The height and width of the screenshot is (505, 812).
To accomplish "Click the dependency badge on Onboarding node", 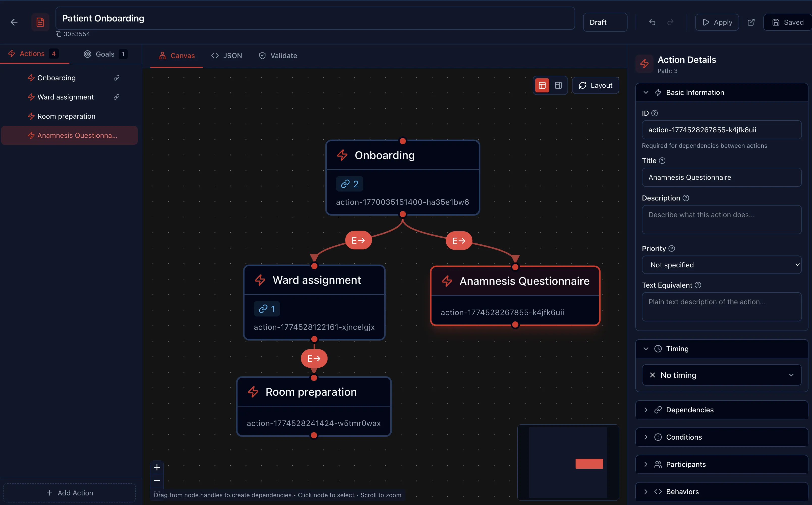I will pos(349,184).
